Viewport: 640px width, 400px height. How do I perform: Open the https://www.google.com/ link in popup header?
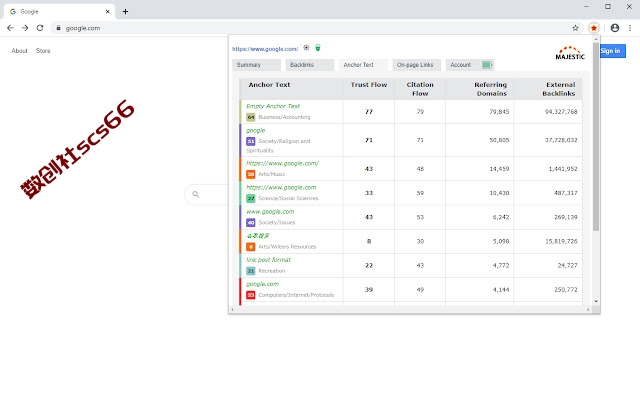click(x=265, y=49)
